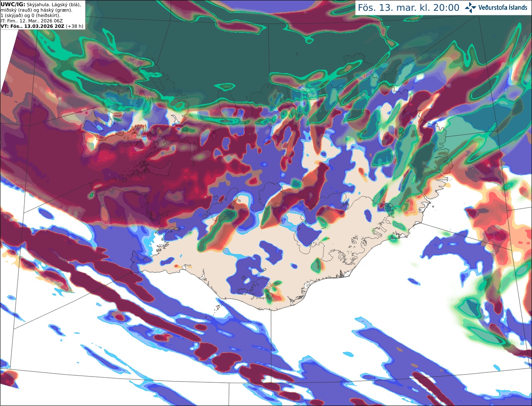The height and width of the screenshot is (406, 532).
Task: Click the 'miðský (rauð) og háský (græn).' legend line
Action: [x=36, y=10]
